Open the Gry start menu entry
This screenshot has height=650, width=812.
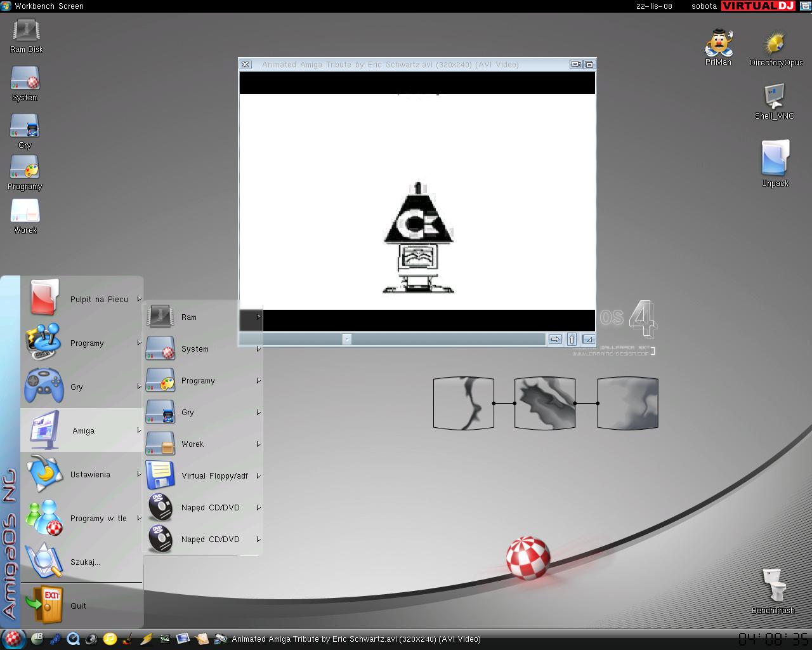point(82,387)
